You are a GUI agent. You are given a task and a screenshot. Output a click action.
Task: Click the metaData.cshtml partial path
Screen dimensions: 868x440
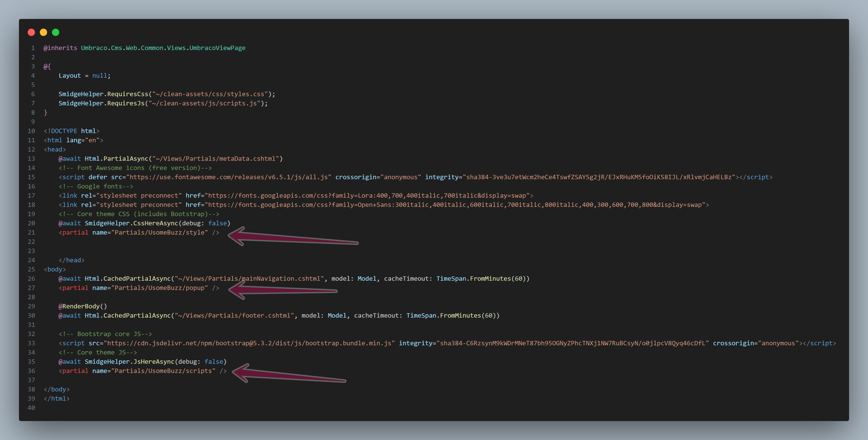pyautogui.click(x=215, y=159)
